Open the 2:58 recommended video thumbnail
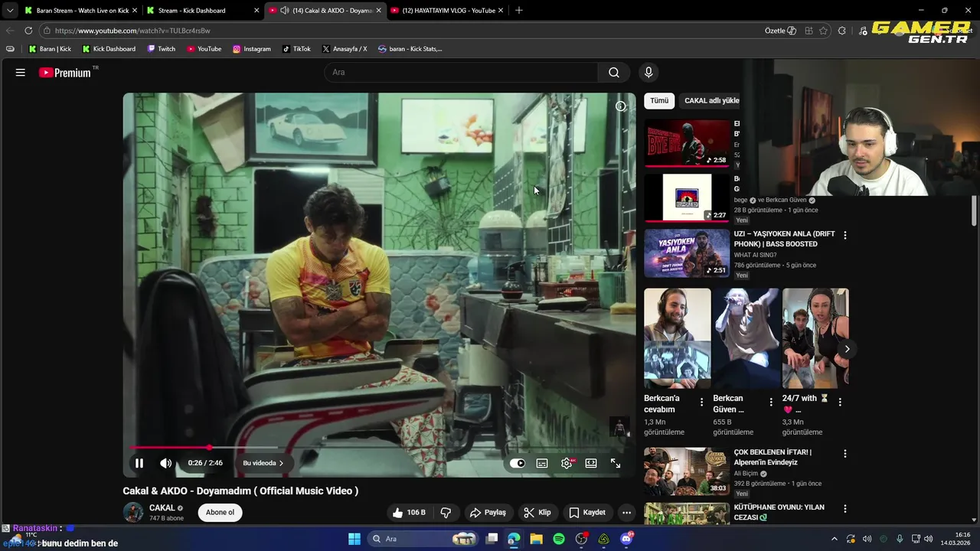Screen dimensions: 980x551 pos(687,142)
